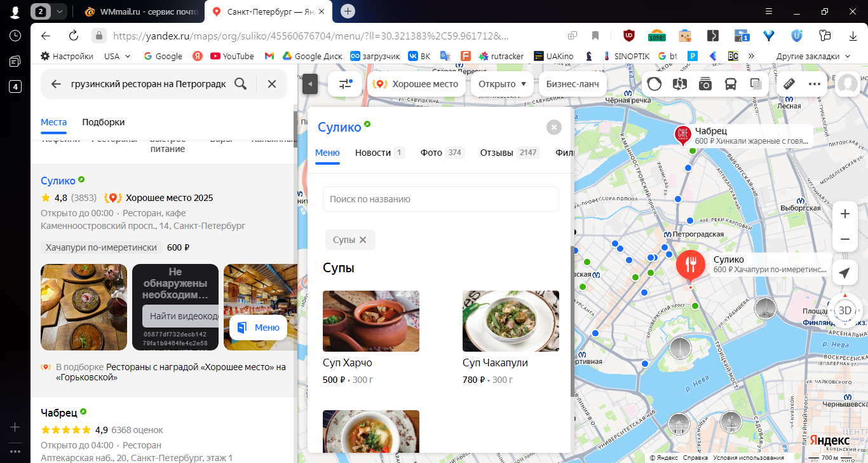Expand the 'USA' bookmarks folder

coord(118,56)
